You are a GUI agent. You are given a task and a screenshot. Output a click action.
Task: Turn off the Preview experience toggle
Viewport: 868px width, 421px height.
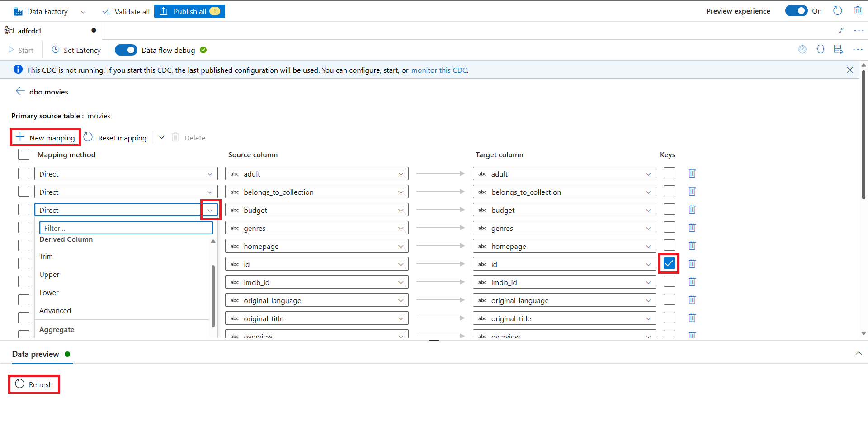[796, 11]
